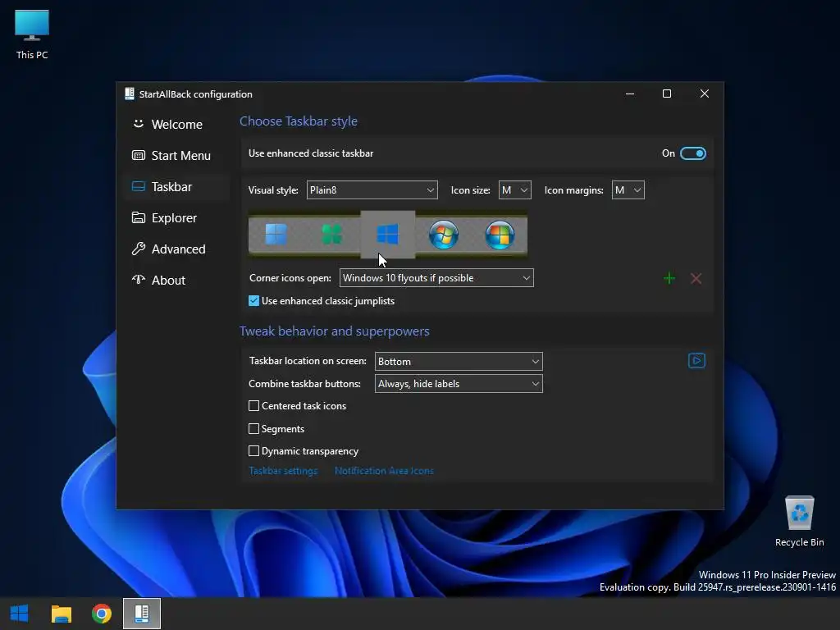
Task: Open the Visual style Plain8 dropdown
Action: [372, 189]
